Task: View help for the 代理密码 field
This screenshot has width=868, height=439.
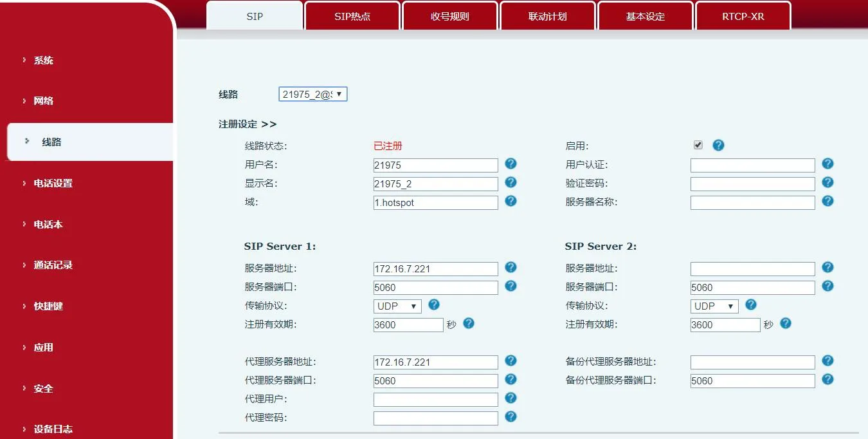Action: pos(511,417)
